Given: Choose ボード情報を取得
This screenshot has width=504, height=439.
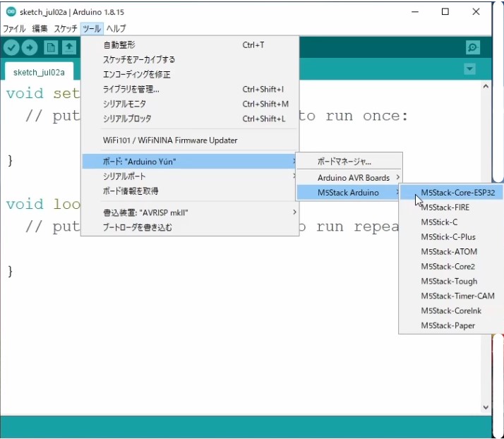Looking at the screenshot, I should [x=191, y=191].
